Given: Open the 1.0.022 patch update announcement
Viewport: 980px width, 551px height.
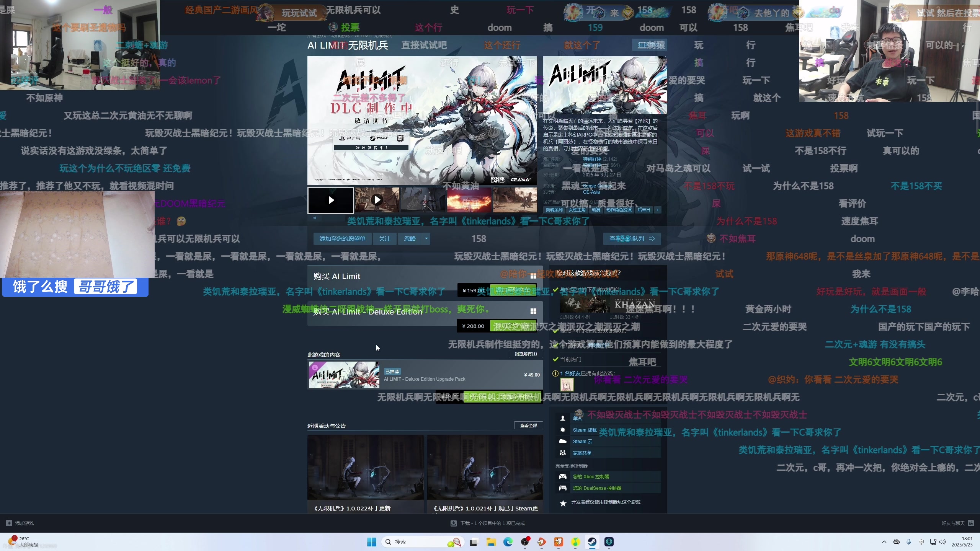Looking at the screenshot, I should (x=366, y=474).
